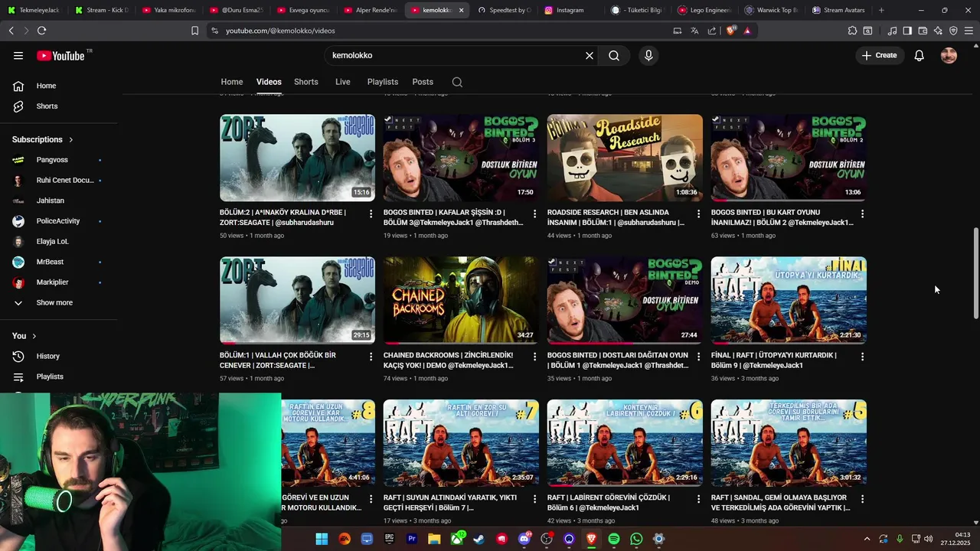The image size is (980, 551).
Task: Open Markiplier subscription channel
Action: (x=58, y=282)
